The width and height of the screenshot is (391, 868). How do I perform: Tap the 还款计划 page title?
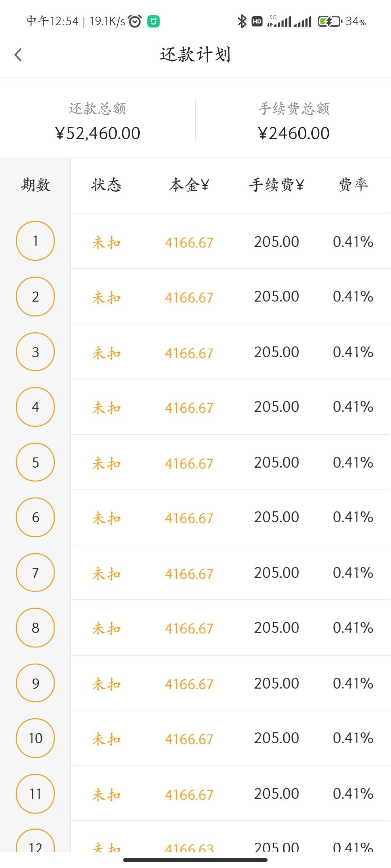(x=195, y=55)
